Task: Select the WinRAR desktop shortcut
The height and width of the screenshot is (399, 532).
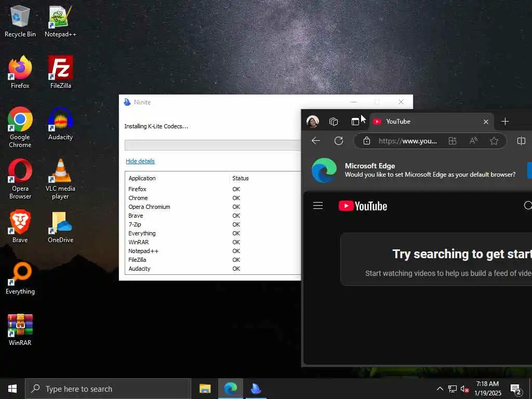Action: 20,330
